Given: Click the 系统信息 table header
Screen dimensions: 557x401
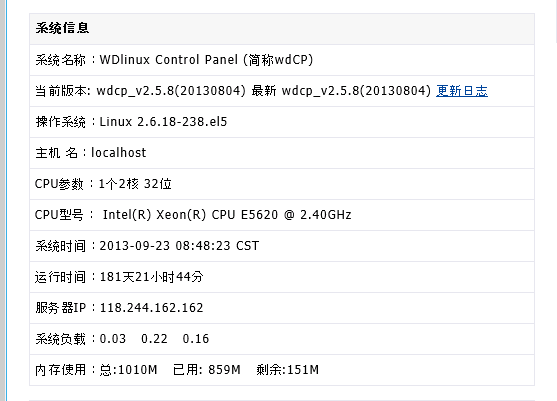Looking at the screenshot, I should pyautogui.click(x=282, y=29).
